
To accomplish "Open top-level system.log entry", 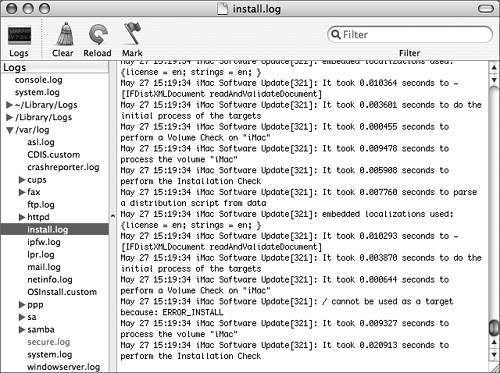I will 37,92.
